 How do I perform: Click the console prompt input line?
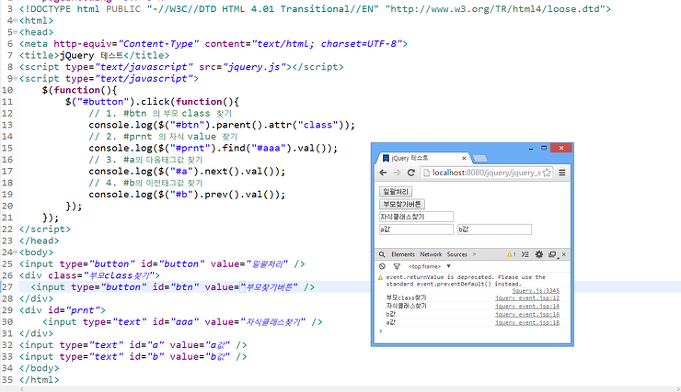[473, 332]
